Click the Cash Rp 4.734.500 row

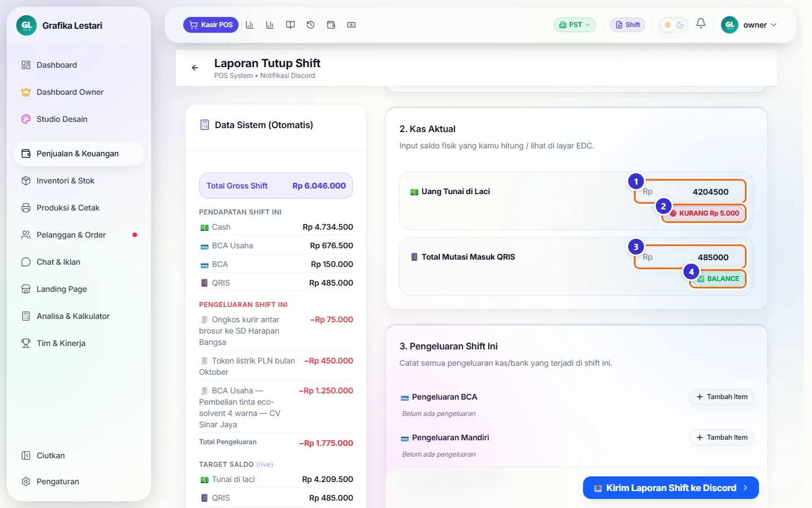tap(276, 227)
